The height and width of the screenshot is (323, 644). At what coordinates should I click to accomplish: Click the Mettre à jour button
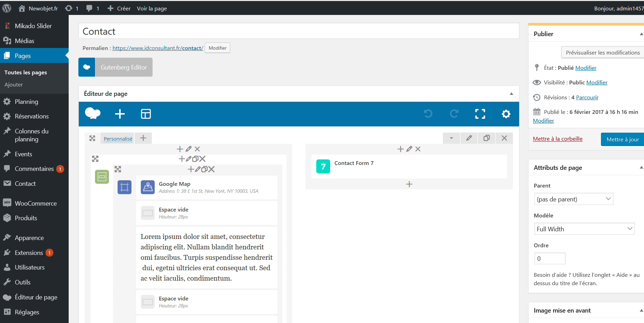tap(622, 139)
